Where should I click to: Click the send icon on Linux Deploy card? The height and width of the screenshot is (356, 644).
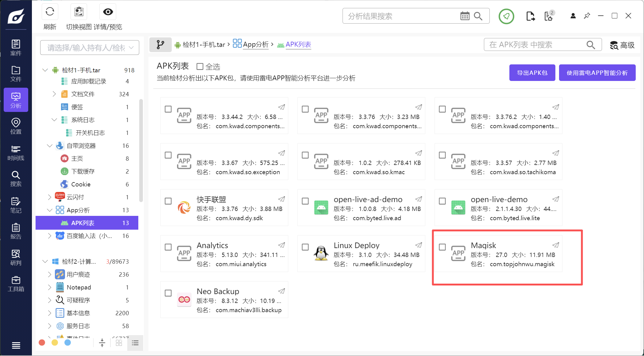419,245
